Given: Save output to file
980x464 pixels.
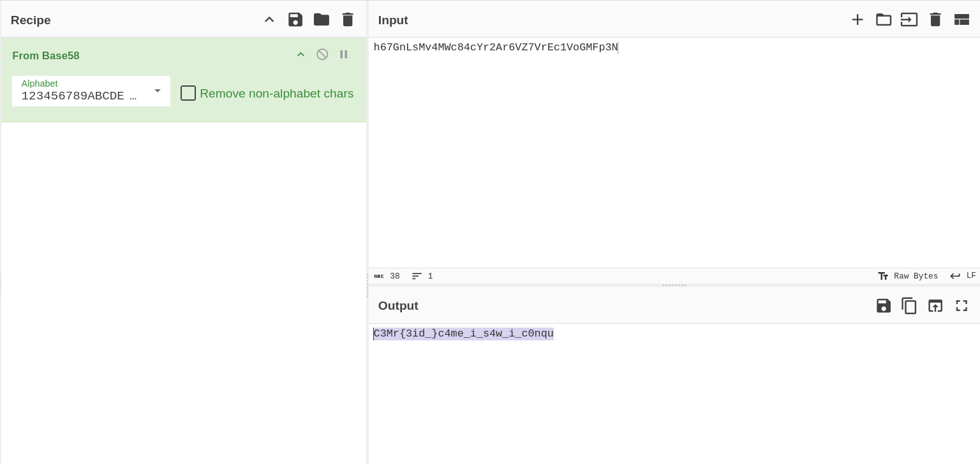Looking at the screenshot, I should [x=884, y=306].
